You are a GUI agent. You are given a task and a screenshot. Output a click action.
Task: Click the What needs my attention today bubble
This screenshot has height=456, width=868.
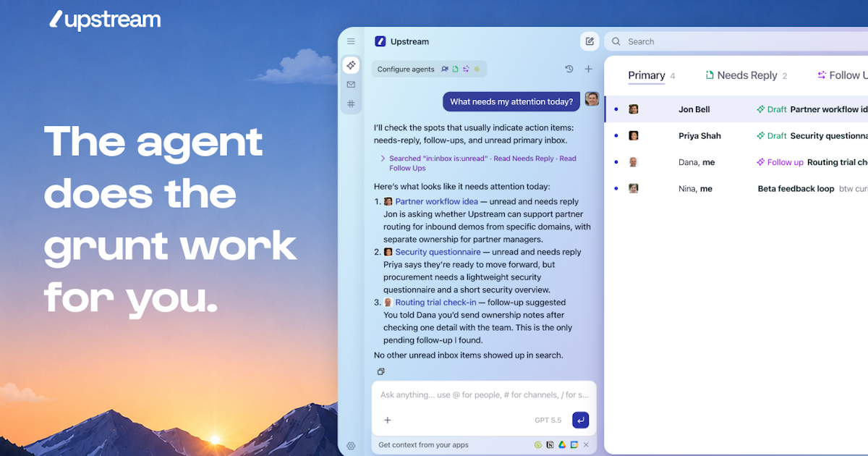tap(511, 102)
